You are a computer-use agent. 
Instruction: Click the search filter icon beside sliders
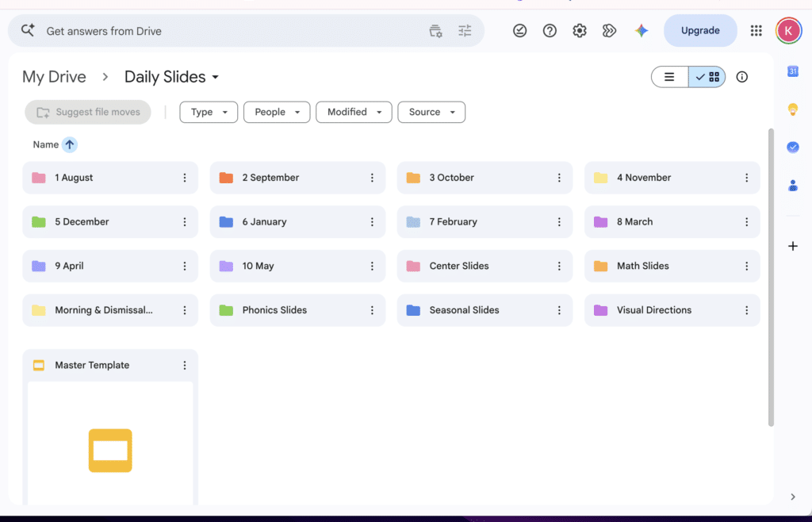coord(435,31)
